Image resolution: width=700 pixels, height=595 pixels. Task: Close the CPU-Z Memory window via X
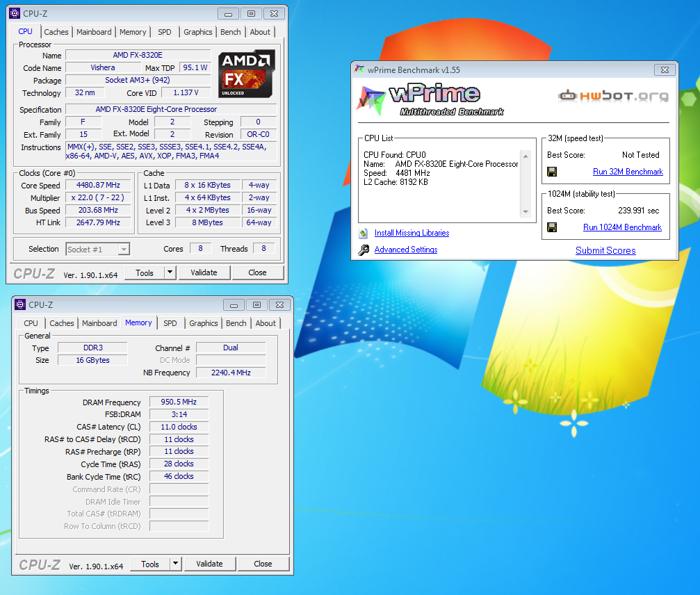[x=280, y=305]
